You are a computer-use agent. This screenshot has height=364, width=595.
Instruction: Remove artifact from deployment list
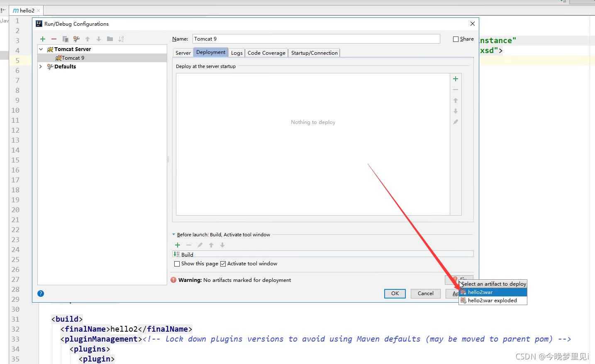[x=456, y=90]
